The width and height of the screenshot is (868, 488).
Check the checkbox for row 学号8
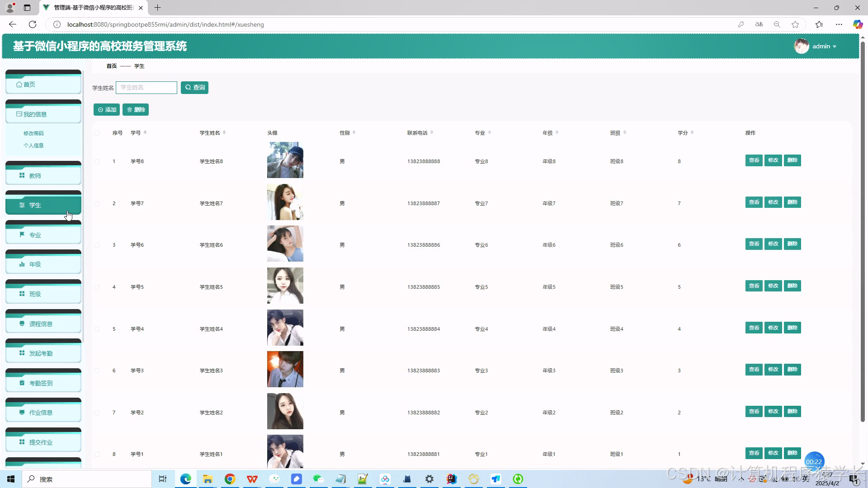click(97, 161)
